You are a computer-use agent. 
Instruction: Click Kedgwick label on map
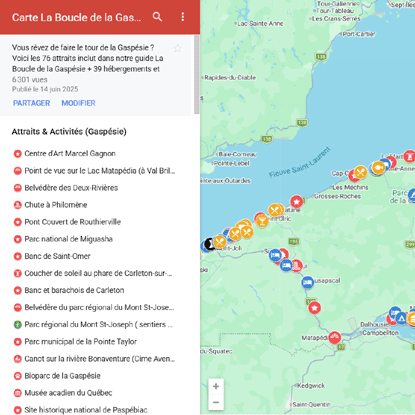point(311,386)
